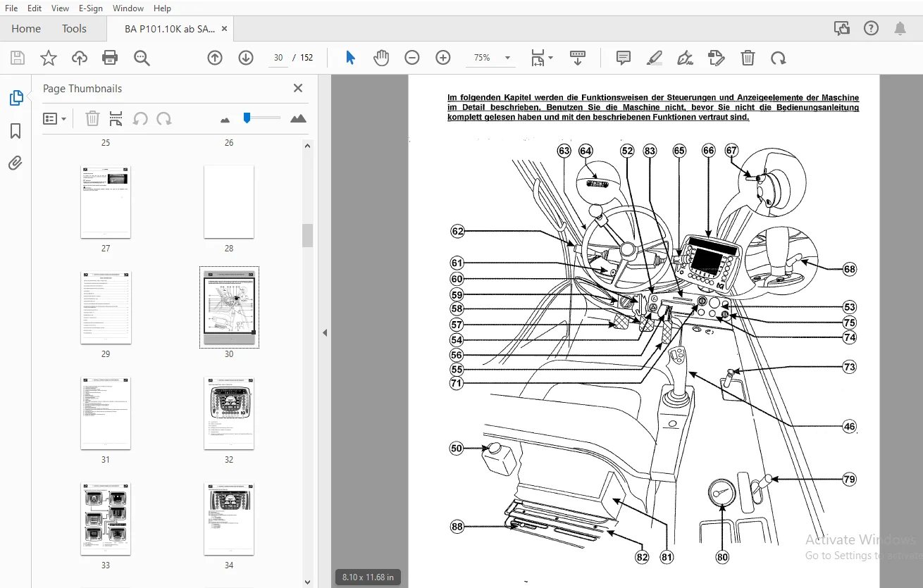
Task: Click the scrolling mode keyboard icon
Action: (578, 58)
